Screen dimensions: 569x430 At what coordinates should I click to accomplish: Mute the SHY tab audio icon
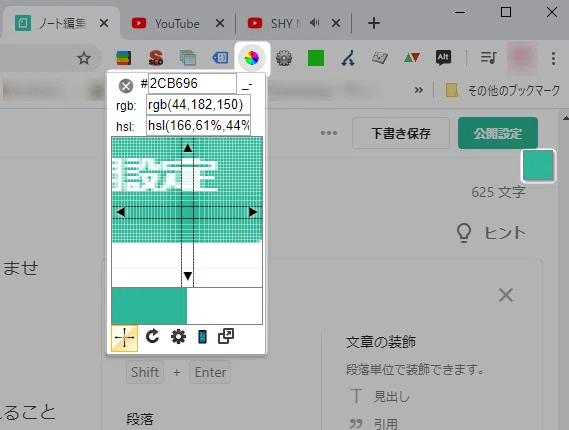[x=315, y=23]
